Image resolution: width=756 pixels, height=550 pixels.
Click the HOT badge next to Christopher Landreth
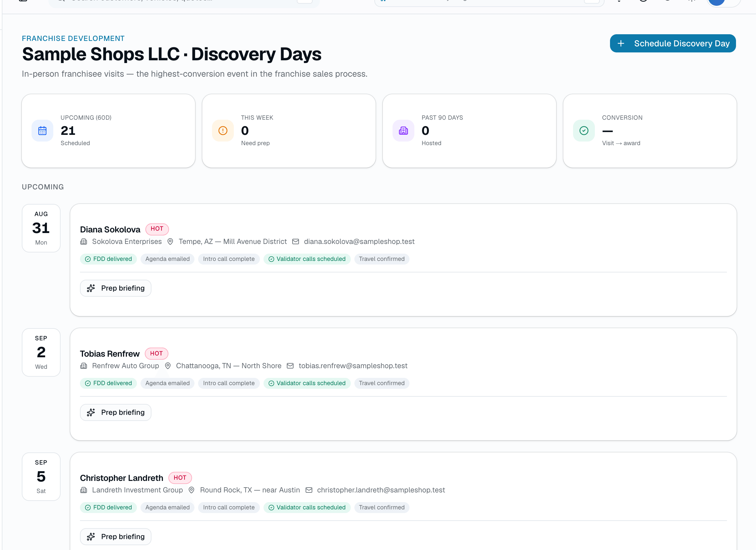pyautogui.click(x=180, y=478)
